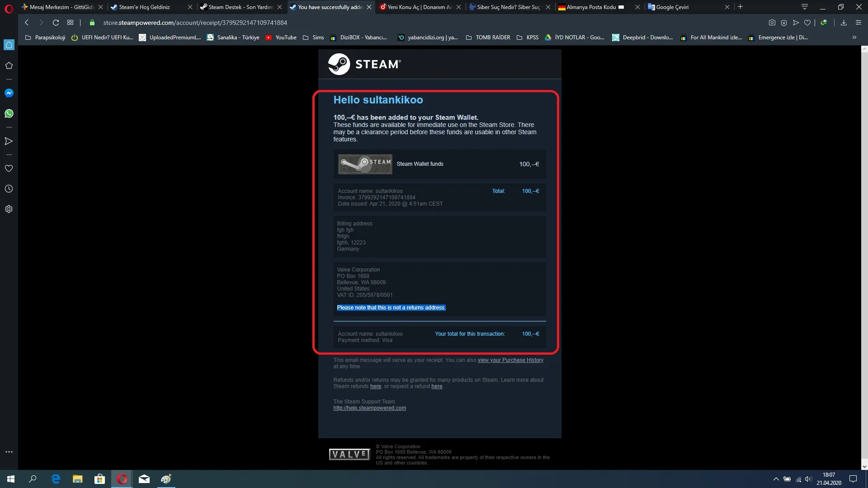Open Opera easy setup menu

click(x=858, y=23)
